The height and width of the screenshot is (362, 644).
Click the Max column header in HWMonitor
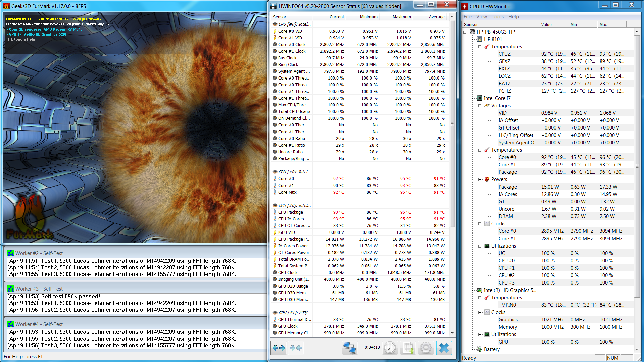pyautogui.click(x=611, y=24)
